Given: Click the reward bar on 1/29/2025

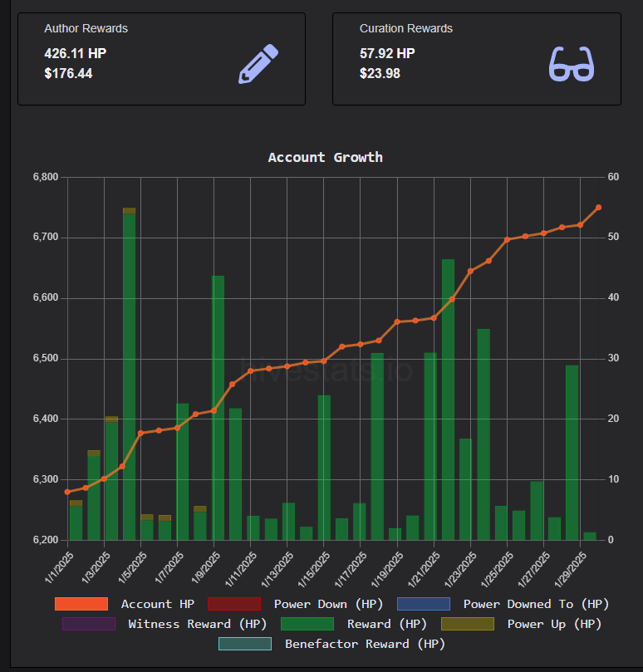Looking at the screenshot, I should [x=572, y=453].
